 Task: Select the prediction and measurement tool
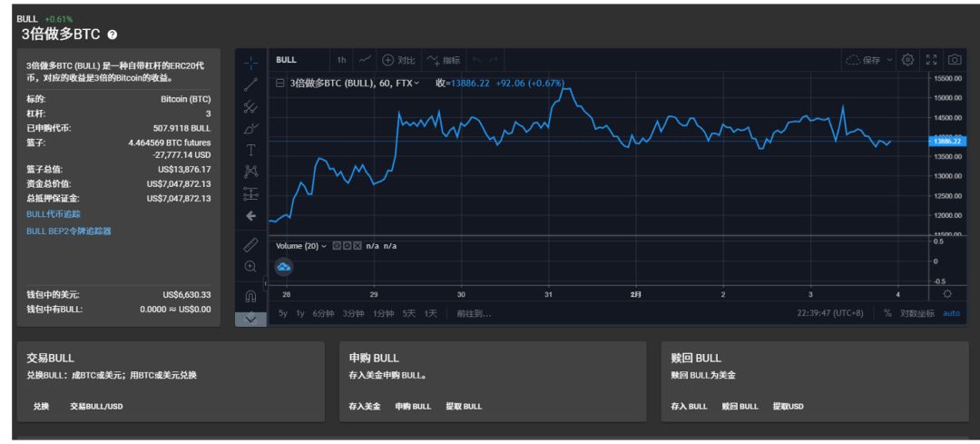(x=250, y=194)
